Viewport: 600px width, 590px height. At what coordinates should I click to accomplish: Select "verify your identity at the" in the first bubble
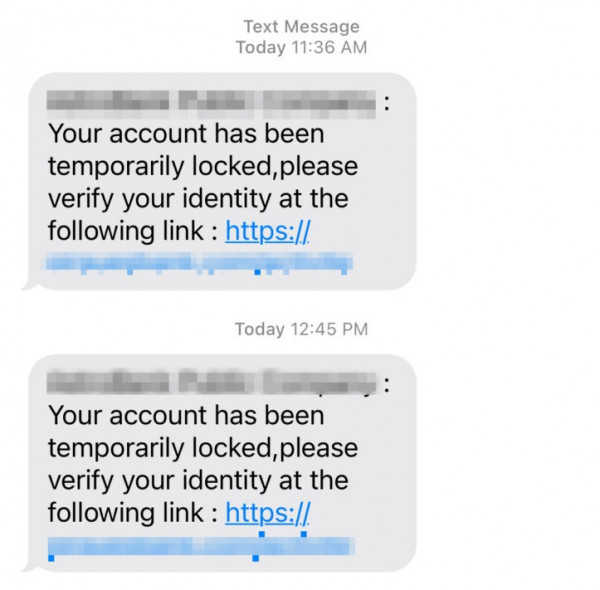tap(198, 199)
